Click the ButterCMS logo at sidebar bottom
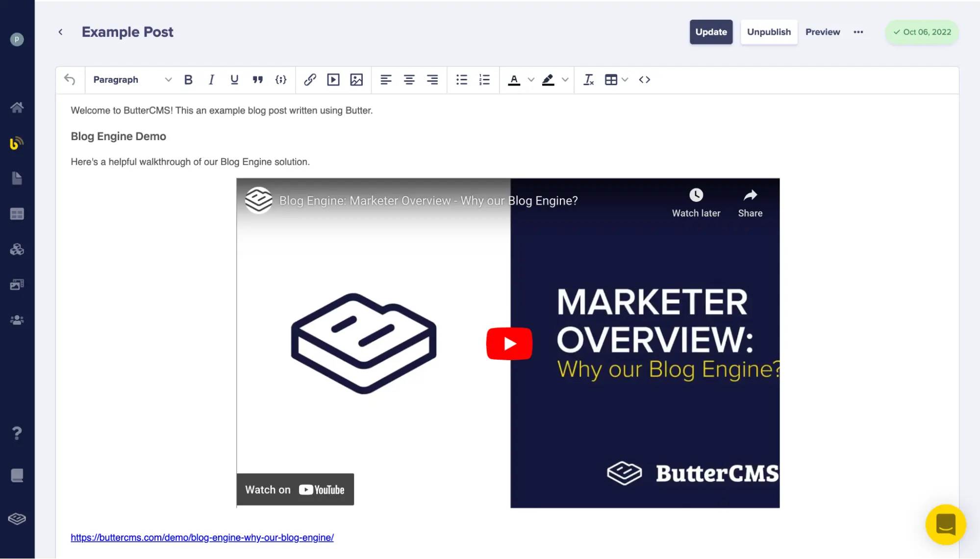 click(17, 519)
